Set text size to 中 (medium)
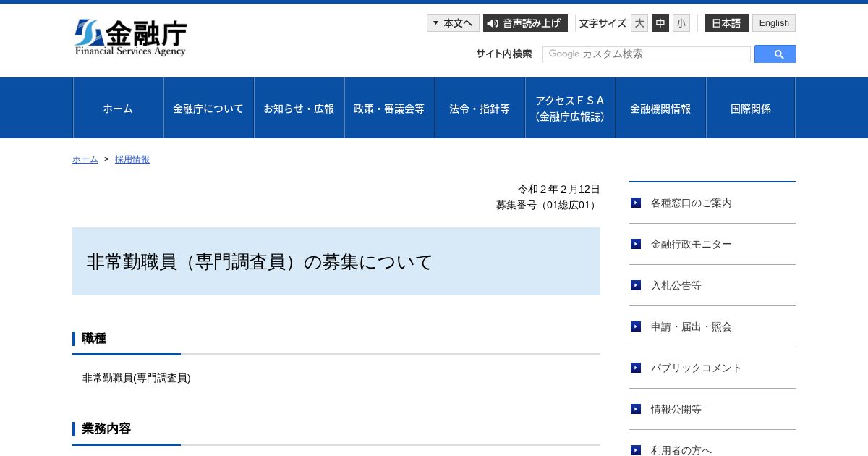 point(660,23)
